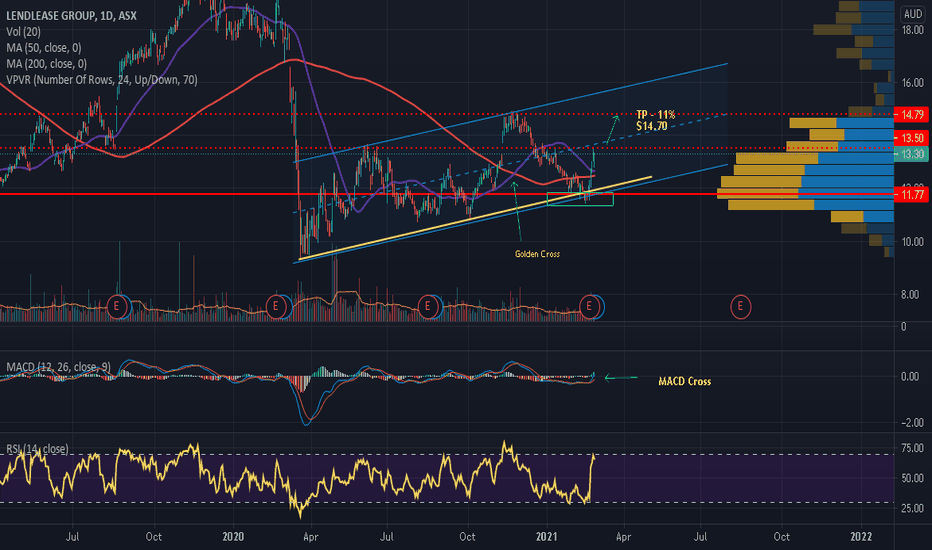Click the LENDLEASE GROUP, 1D, ASX title
This screenshot has height=550, width=932.
[x=71, y=15]
